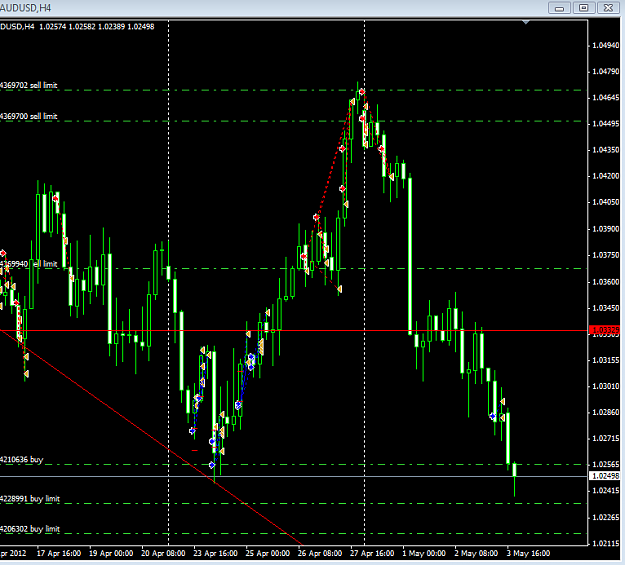Click the AUDUSD,H4 window title

[26, 8]
